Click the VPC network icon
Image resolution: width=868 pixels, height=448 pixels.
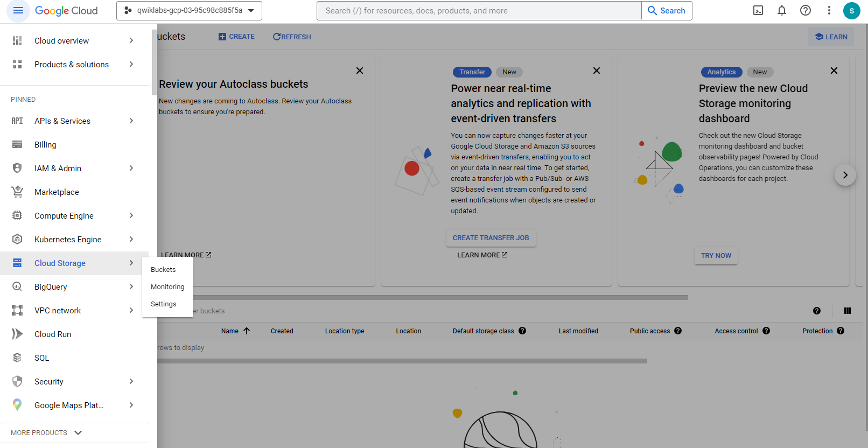coord(17,310)
